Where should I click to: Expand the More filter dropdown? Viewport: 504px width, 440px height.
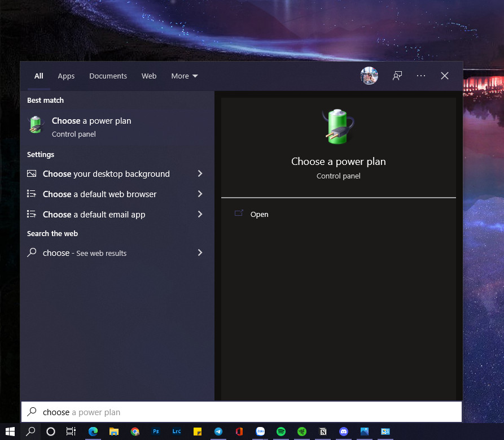click(184, 76)
